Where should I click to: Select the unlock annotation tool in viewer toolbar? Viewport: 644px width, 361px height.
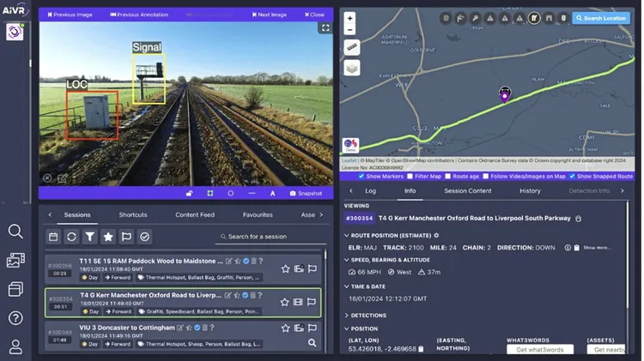[190, 193]
